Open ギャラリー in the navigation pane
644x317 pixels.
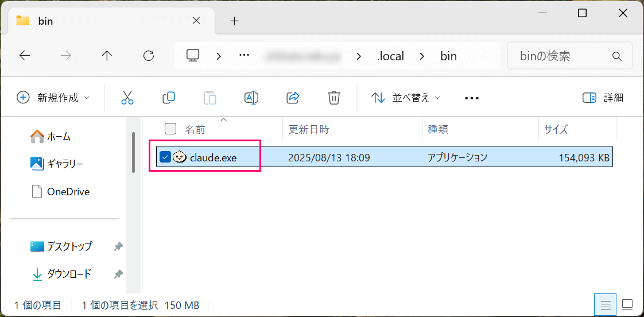tap(57, 164)
